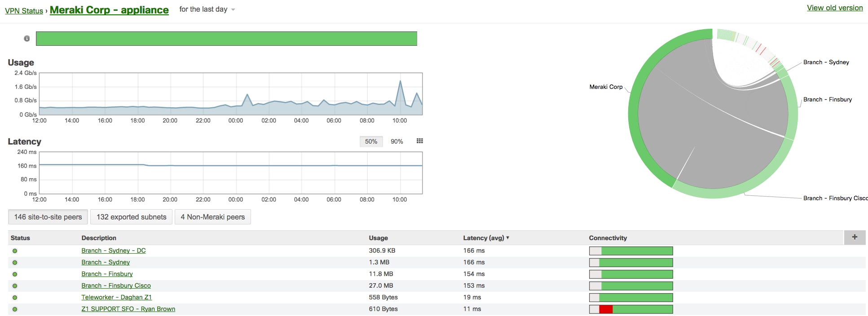Click the red segment in Ryan Brown's connectivity bar
Image resolution: width=868 pixels, height=316 pixels.
pyautogui.click(x=606, y=309)
